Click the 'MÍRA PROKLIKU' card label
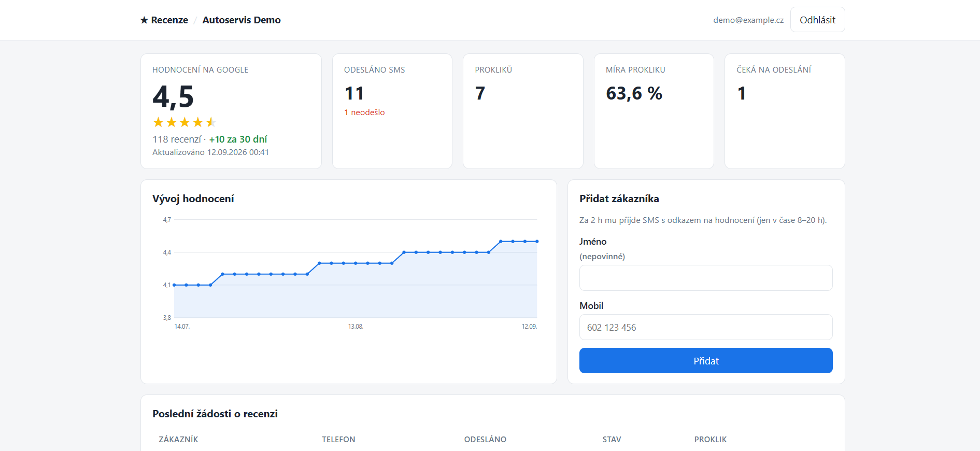Image resolution: width=980 pixels, height=451 pixels. [635, 70]
